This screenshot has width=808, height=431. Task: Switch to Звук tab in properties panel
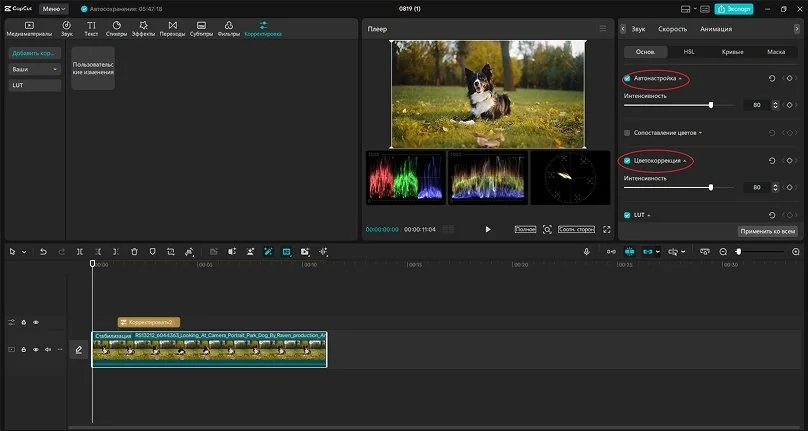pyautogui.click(x=638, y=29)
